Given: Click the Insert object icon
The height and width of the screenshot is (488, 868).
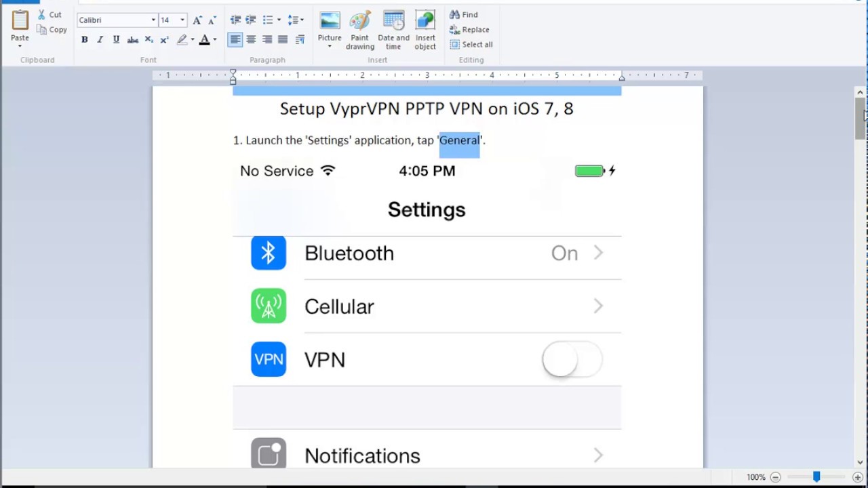Looking at the screenshot, I should [x=425, y=30].
